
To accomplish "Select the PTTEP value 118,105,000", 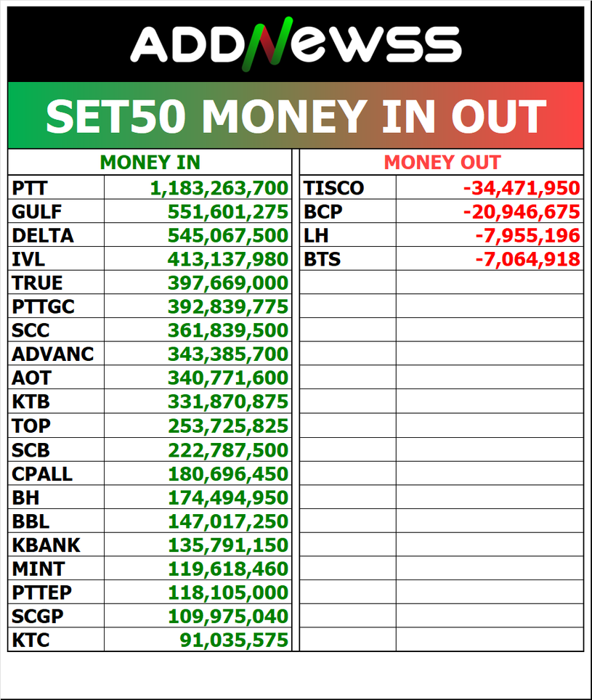I will point(228,593).
